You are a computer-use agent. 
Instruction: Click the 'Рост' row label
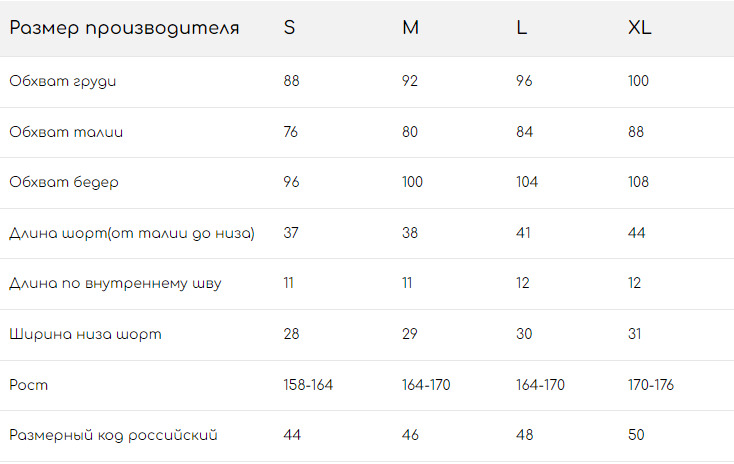(28, 385)
